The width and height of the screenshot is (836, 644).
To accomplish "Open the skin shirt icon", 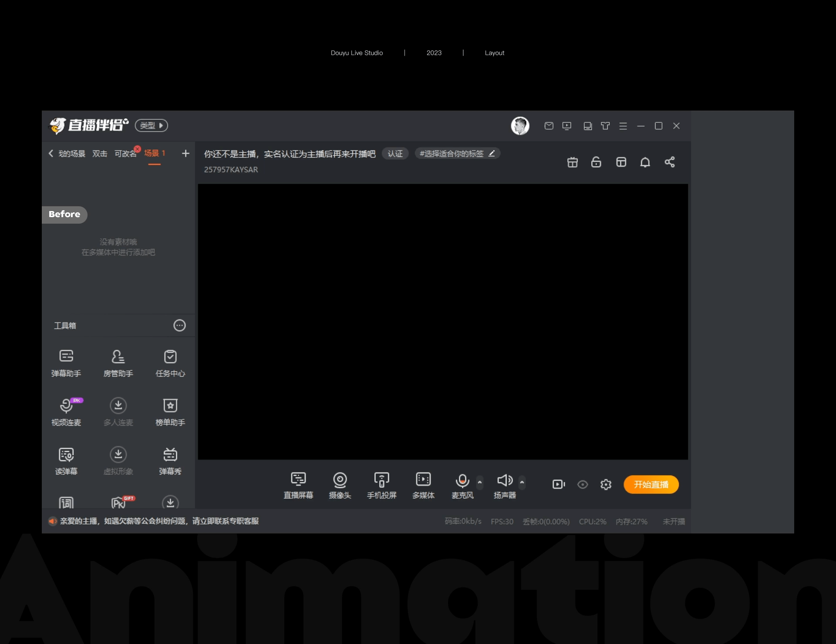I will pyautogui.click(x=605, y=126).
